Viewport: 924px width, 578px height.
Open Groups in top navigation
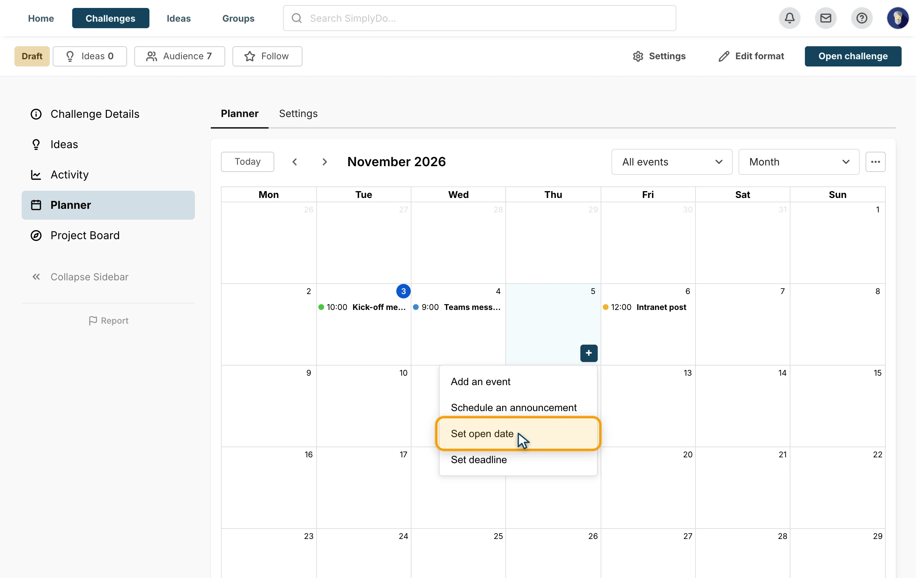(x=238, y=18)
